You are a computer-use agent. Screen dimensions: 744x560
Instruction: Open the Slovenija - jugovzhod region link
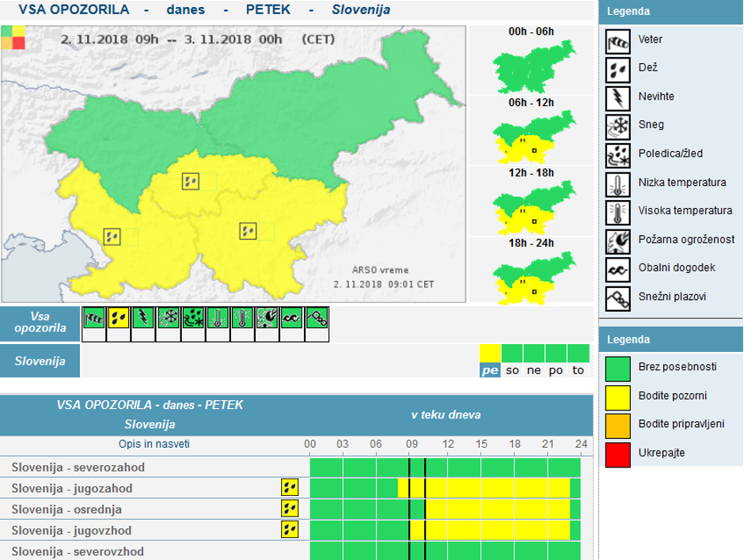coord(72,530)
